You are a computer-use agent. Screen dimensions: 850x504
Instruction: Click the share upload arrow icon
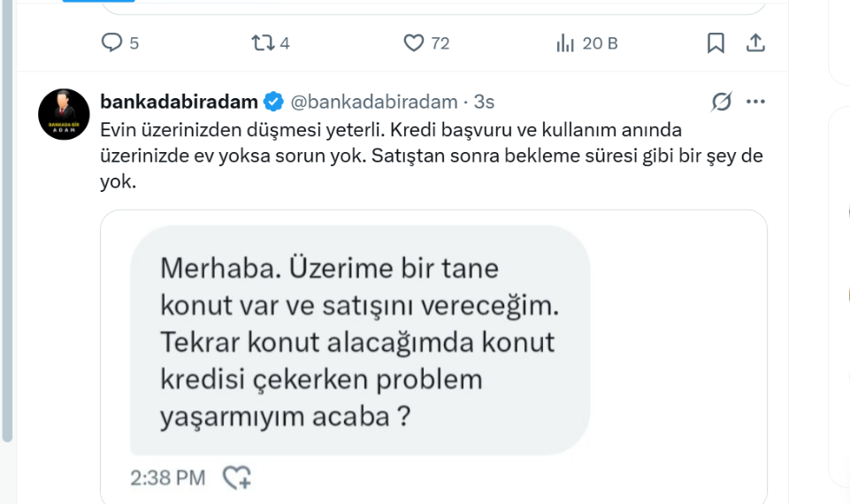pyautogui.click(x=755, y=42)
